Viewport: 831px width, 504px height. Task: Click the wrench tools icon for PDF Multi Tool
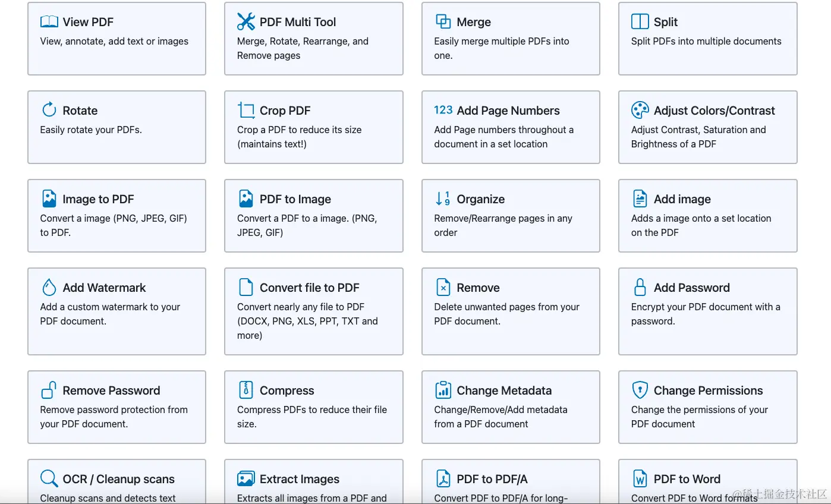click(246, 21)
